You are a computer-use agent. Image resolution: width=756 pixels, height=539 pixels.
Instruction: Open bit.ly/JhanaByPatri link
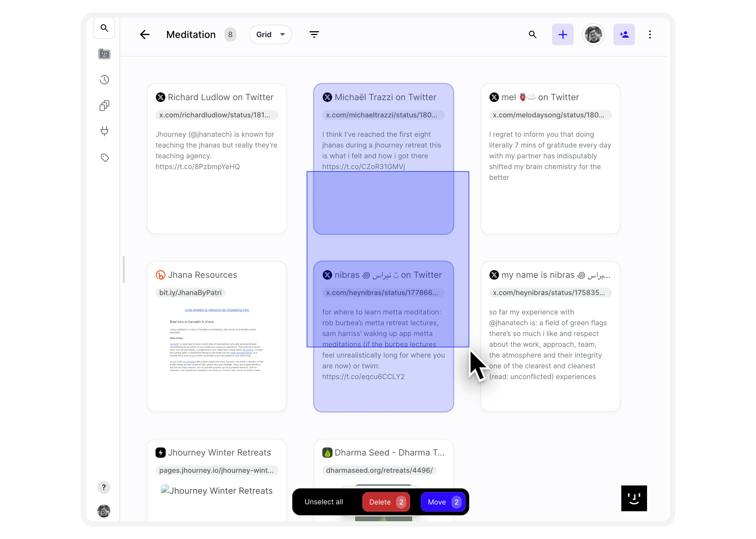click(x=190, y=293)
